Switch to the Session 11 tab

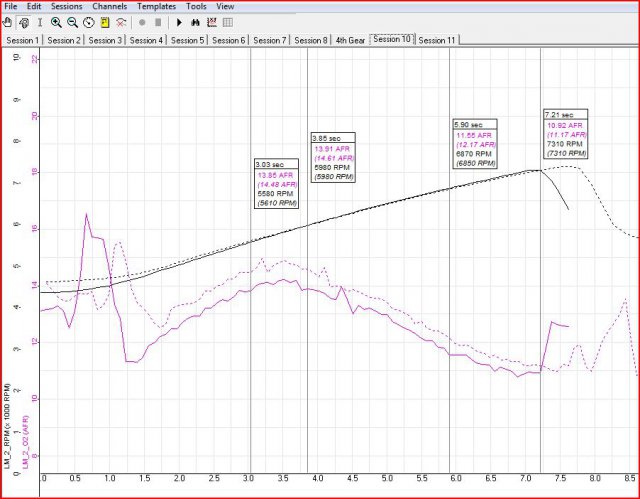coord(436,40)
